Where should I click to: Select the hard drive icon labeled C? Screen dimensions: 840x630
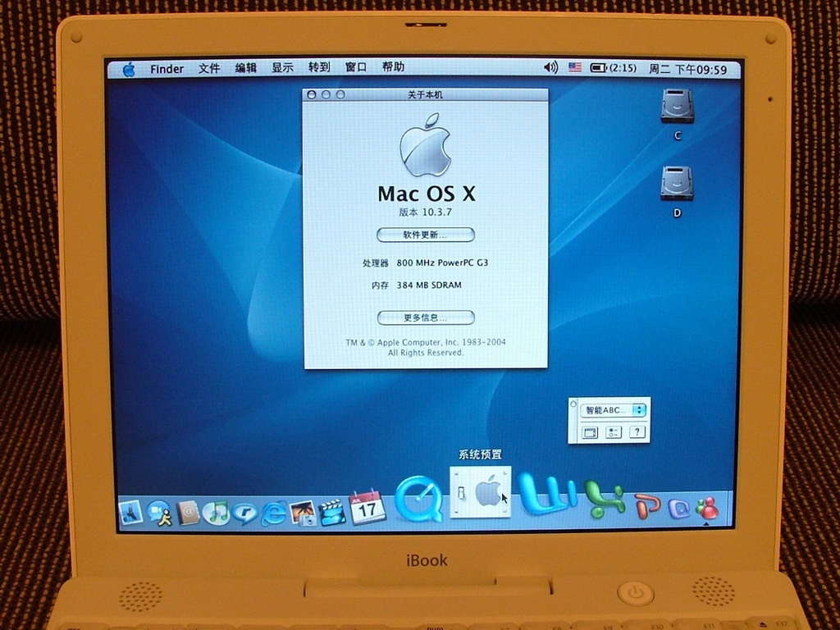pyautogui.click(x=677, y=107)
